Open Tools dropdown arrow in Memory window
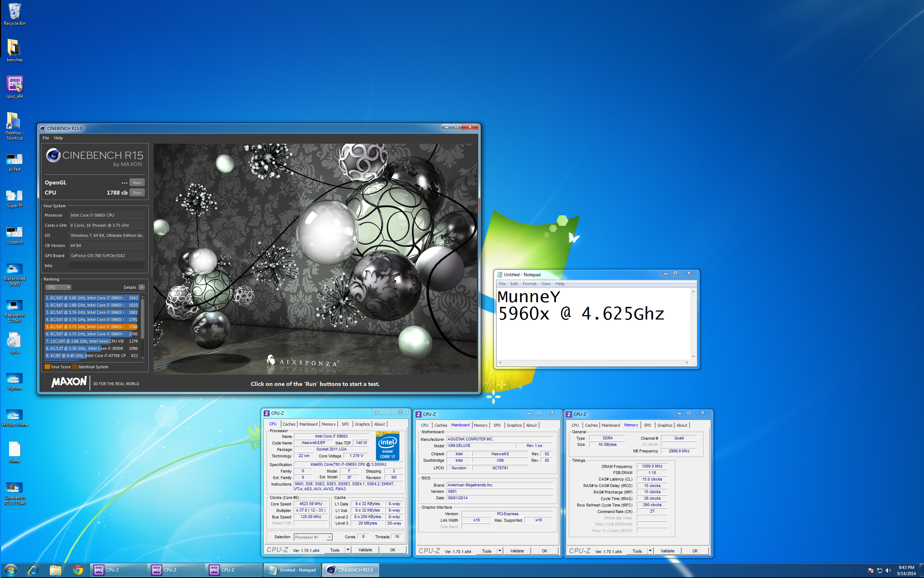Screen dimensions: 924x578 650,551
